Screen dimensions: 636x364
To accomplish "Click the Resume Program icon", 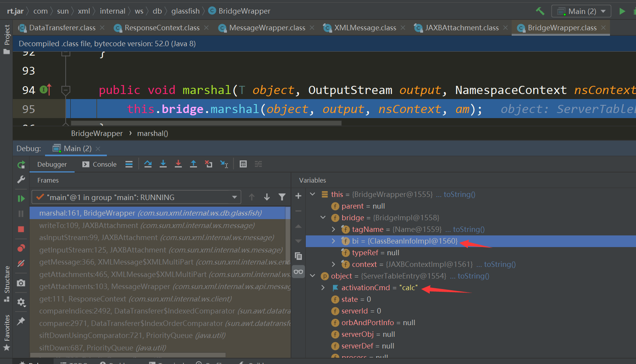I will tap(21, 198).
